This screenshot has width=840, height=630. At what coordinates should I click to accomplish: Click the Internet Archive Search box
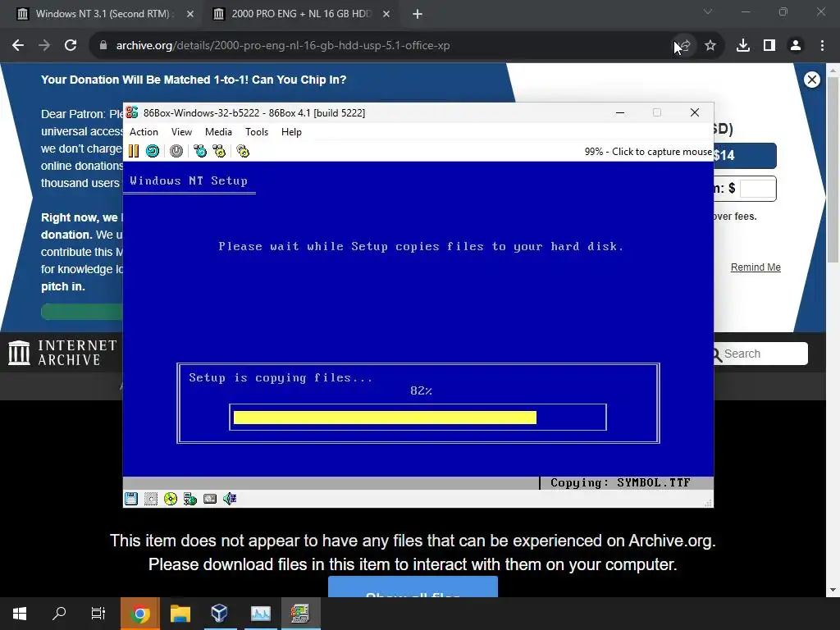pos(760,354)
